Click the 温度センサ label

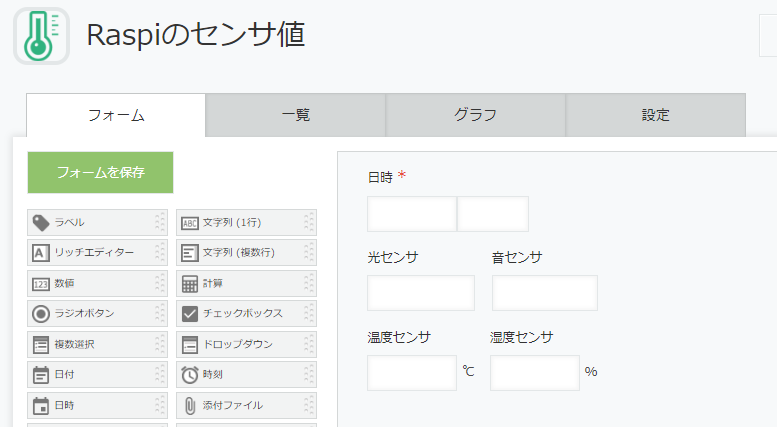tap(399, 337)
